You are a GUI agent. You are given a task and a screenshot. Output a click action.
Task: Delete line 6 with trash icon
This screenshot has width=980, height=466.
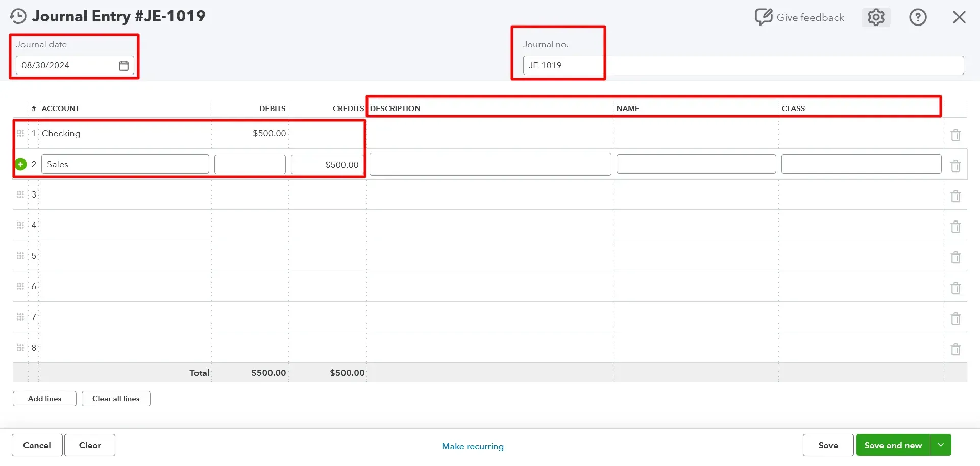955,288
